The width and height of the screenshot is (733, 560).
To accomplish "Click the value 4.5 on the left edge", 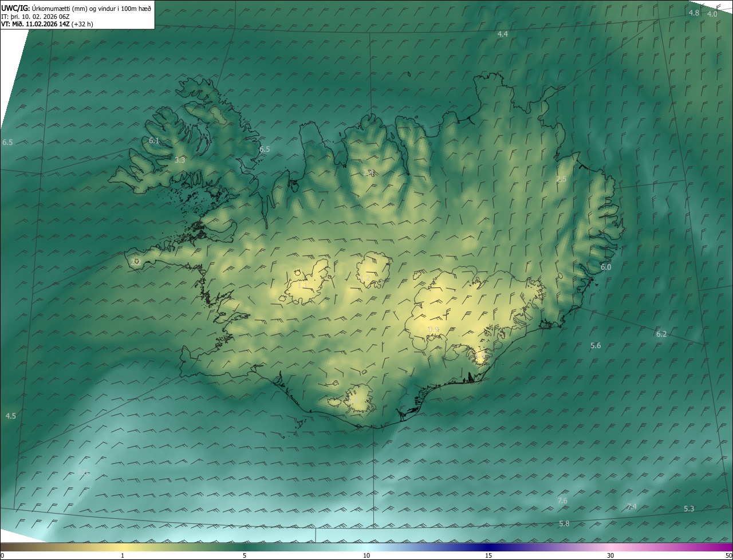I will [x=10, y=416].
